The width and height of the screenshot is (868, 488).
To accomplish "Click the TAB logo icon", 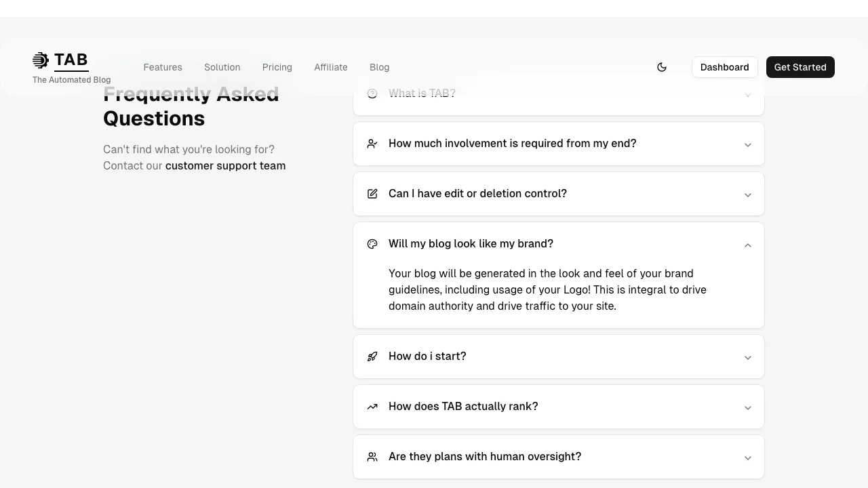I will click(40, 60).
